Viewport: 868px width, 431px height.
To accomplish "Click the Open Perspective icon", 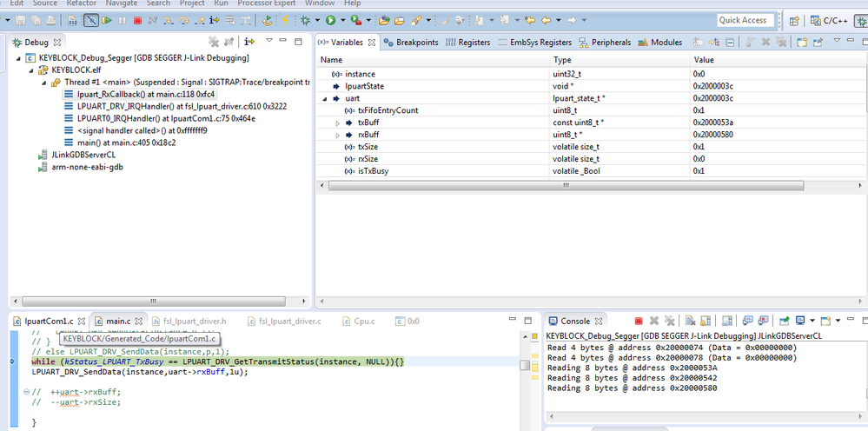I will click(794, 21).
